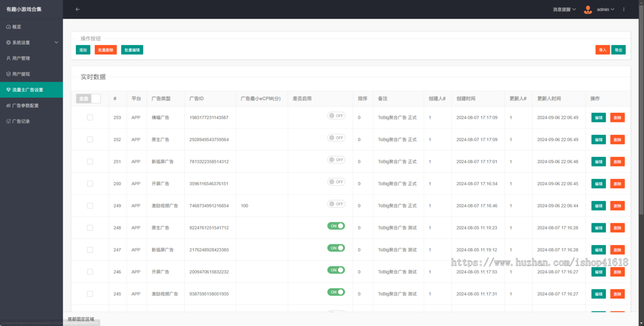Enable the switch for row 251

(x=336, y=160)
